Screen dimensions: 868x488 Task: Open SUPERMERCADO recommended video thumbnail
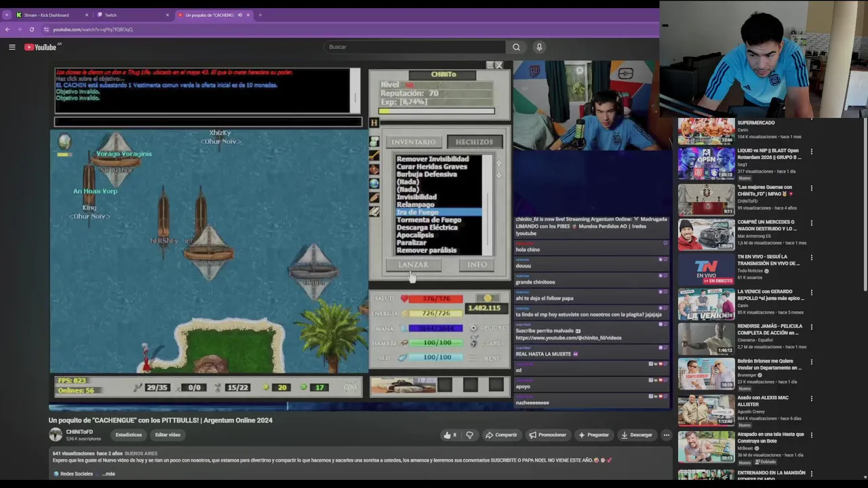706,131
